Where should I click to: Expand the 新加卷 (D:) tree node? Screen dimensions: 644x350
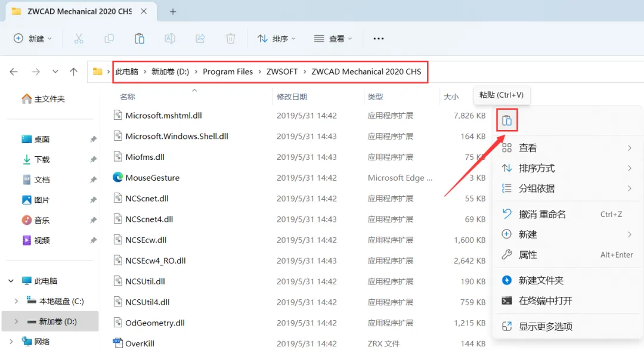tap(16, 321)
